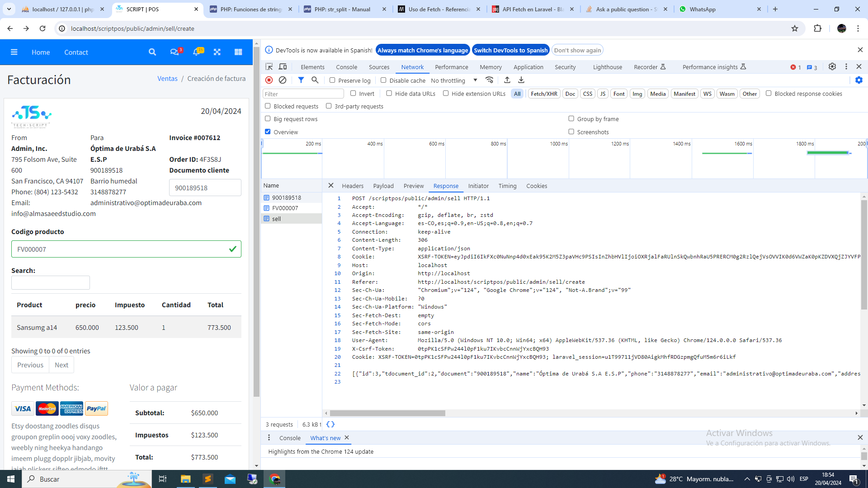Pretty print response braces icon
Screen dimensions: 868x488
click(330, 424)
